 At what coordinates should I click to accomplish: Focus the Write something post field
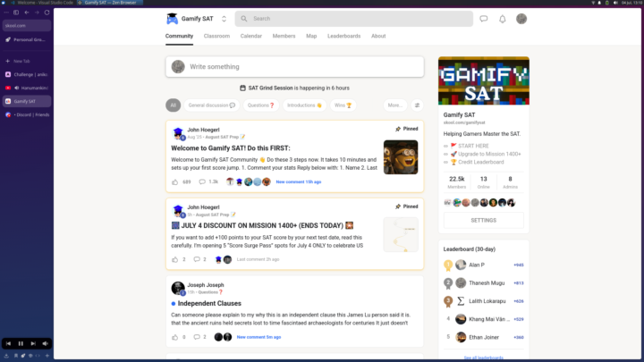tap(294, 67)
